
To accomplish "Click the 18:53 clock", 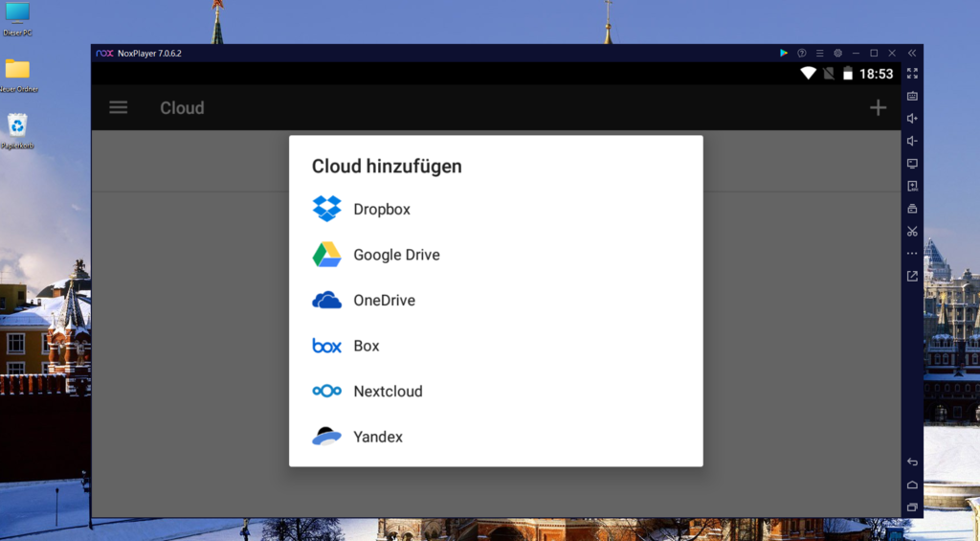I will [x=877, y=74].
